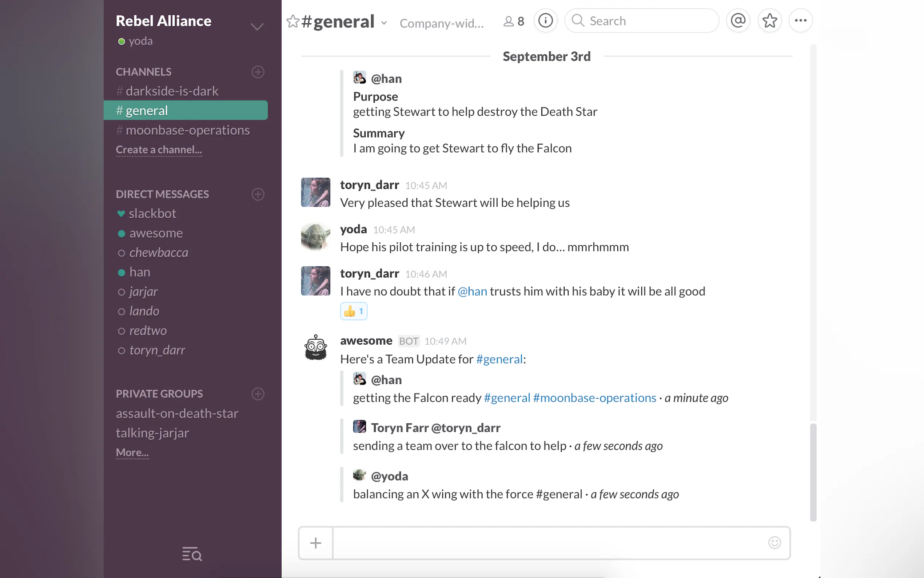Open emoji picker in message box

coord(774,542)
